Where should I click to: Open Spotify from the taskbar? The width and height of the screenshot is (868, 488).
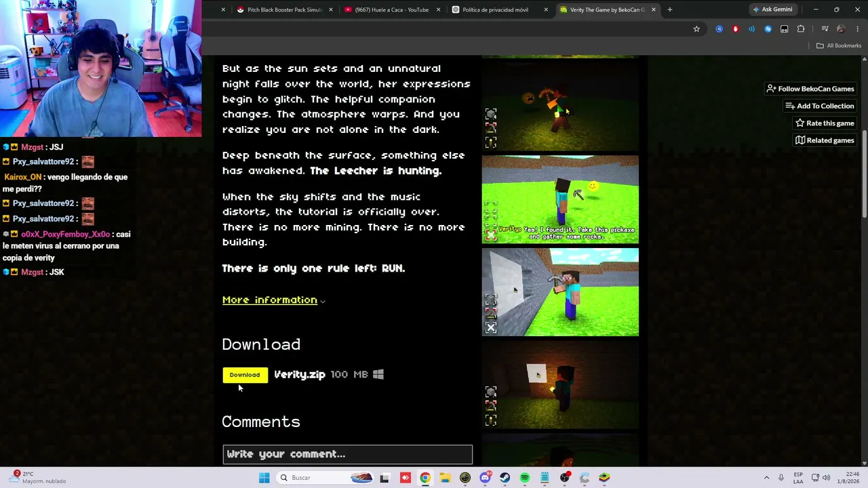[x=525, y=478]
